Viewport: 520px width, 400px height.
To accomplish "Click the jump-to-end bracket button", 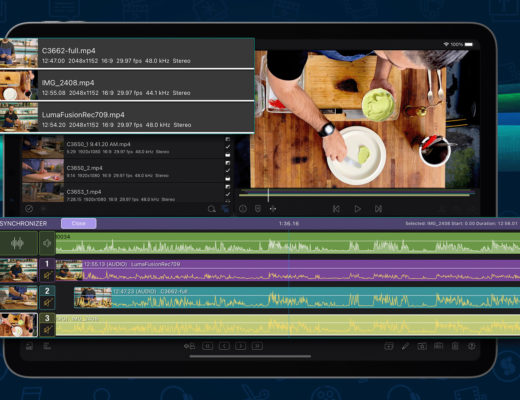I will (x=257, y=346).
